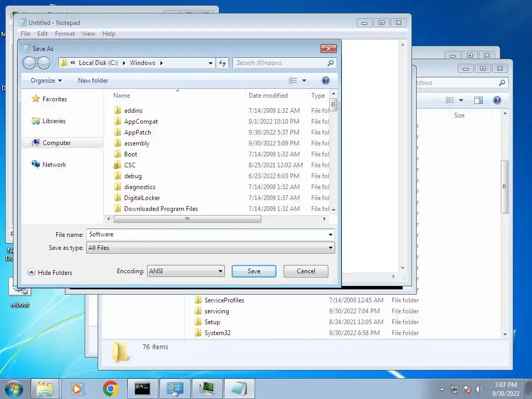Click the horizontal scrollbar thumb in file list
Image resolution: width=532 pixels, height=399 pixels.
coord(187,219)
